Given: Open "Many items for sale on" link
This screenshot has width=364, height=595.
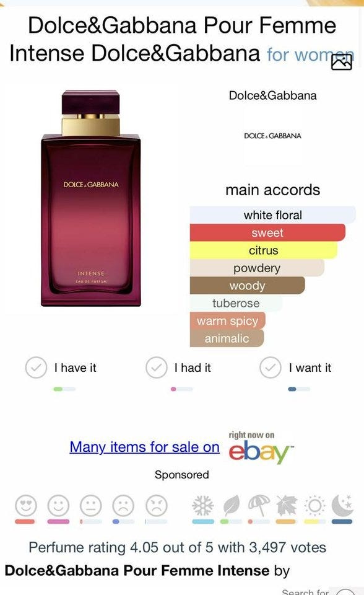Looking at the screenshot, I should (144, 447).
